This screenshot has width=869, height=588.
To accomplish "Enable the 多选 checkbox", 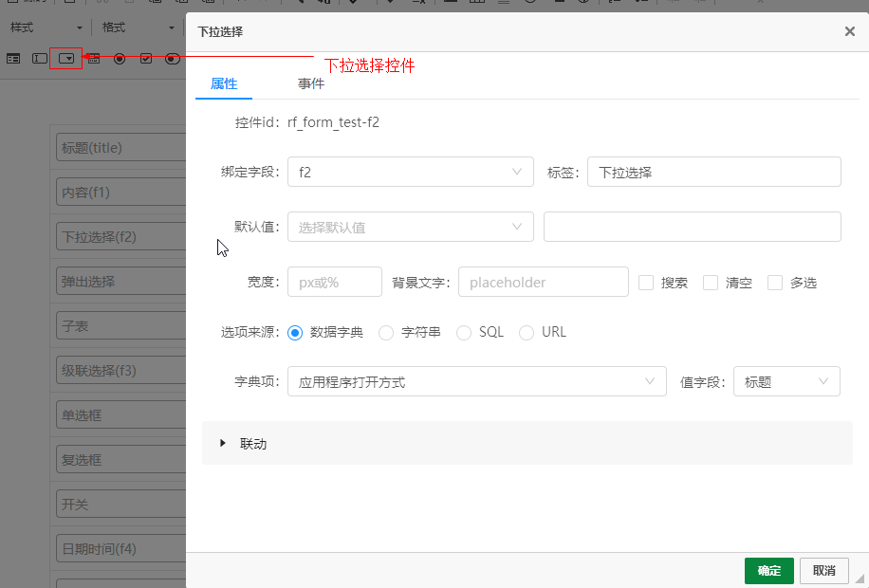I will pos(775,283).
